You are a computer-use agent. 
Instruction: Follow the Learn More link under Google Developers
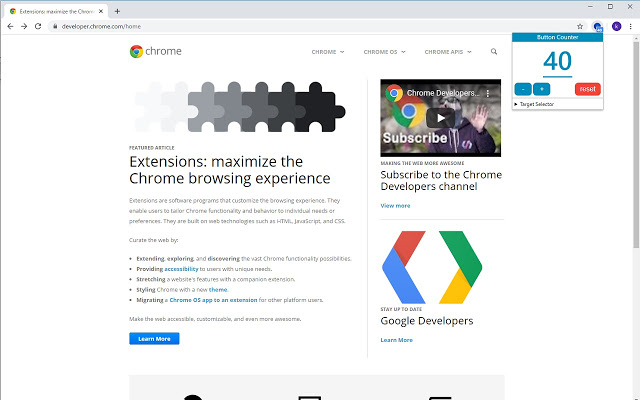396,340
